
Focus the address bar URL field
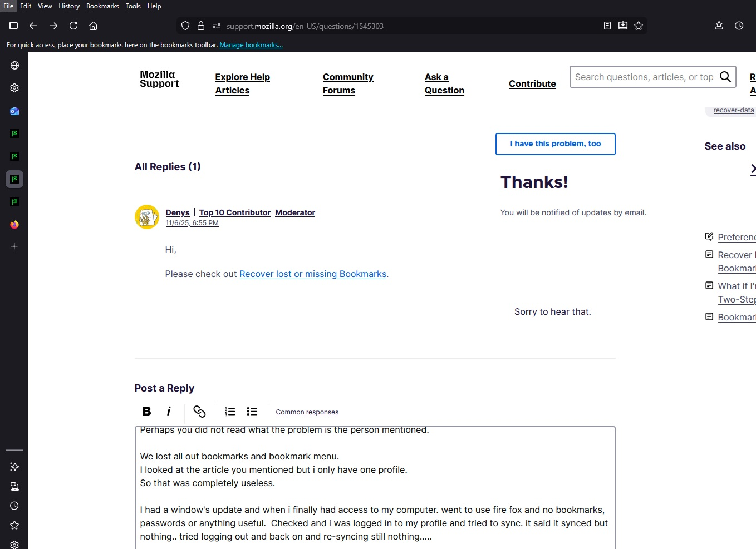pos(412,26)
